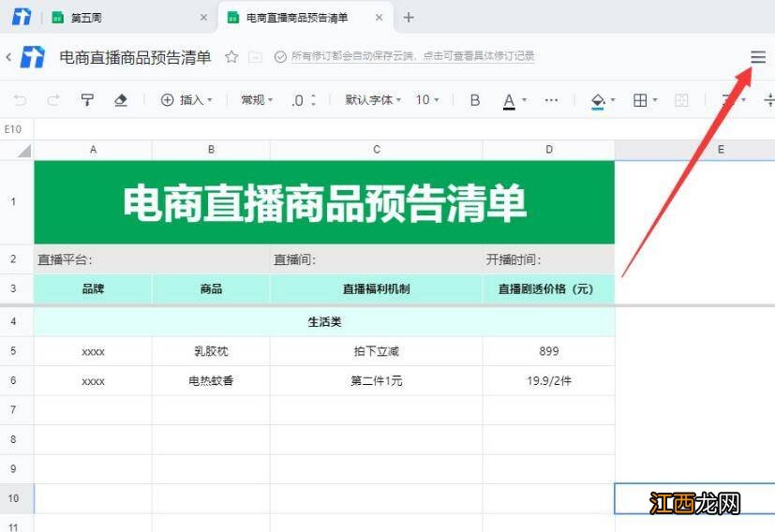The height and width of the screenshot is (532, 775).
Task: Open the 插入 insert dropdown
Action: [x=186, y=100]
